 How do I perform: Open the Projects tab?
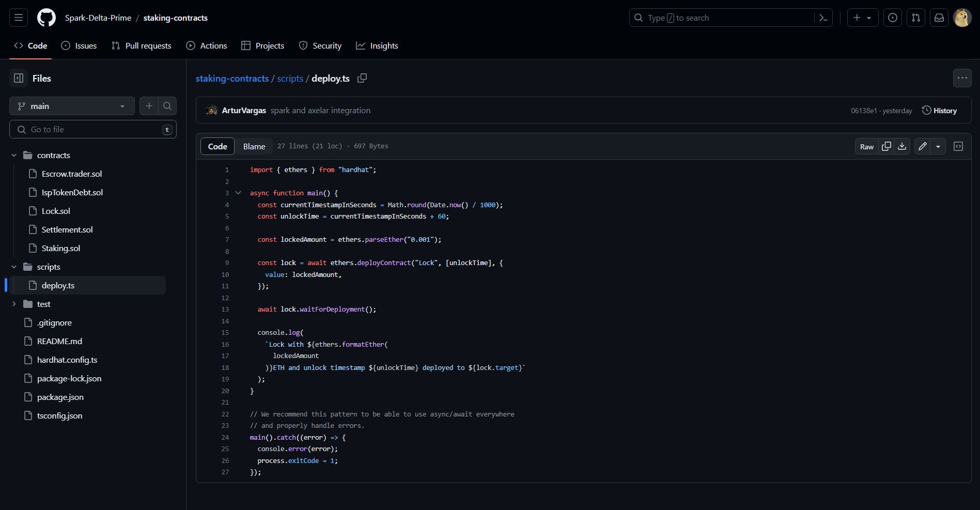pos(263,45)
